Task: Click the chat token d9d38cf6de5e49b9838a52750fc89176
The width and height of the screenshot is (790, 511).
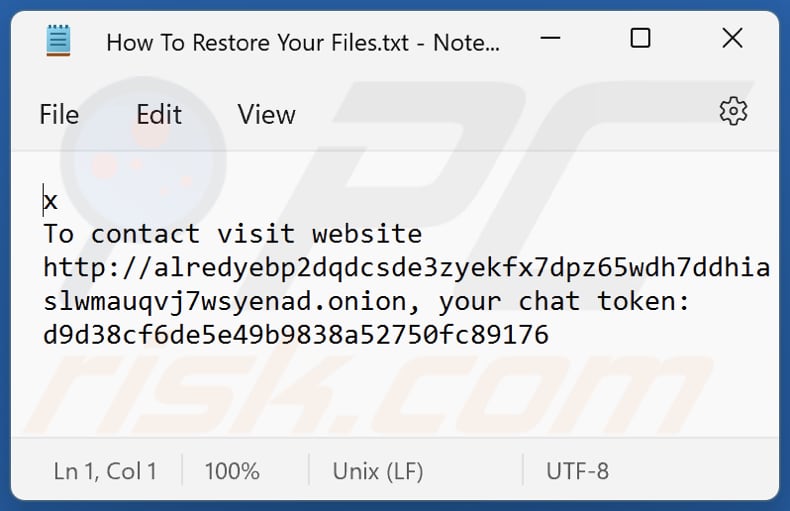Action: coord(296,335)
